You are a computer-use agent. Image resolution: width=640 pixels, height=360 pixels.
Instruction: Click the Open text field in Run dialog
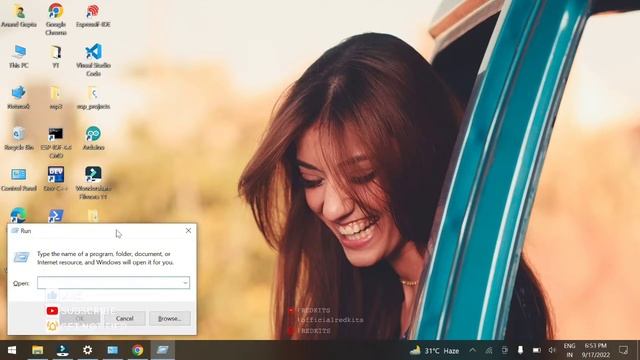click(113, 283)
